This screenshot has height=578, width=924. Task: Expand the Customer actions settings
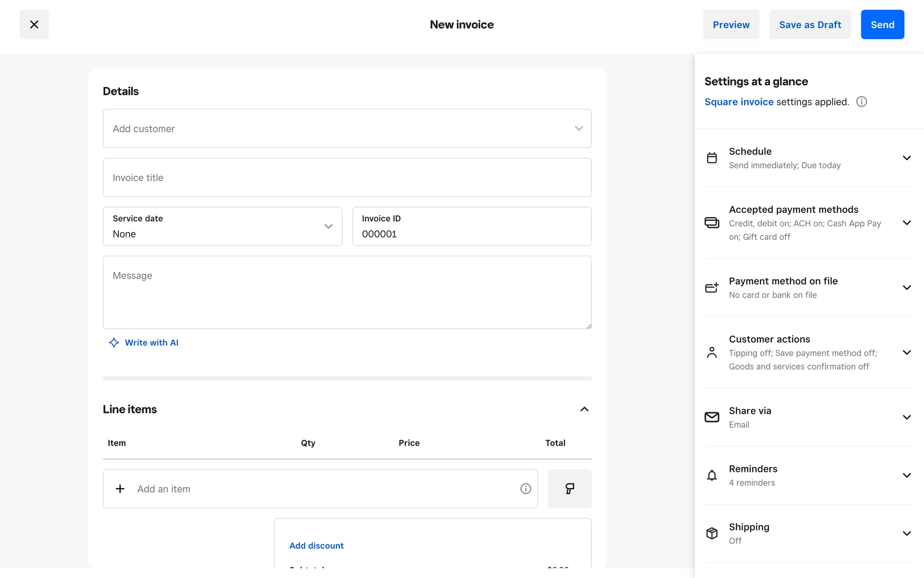point(906,353)
